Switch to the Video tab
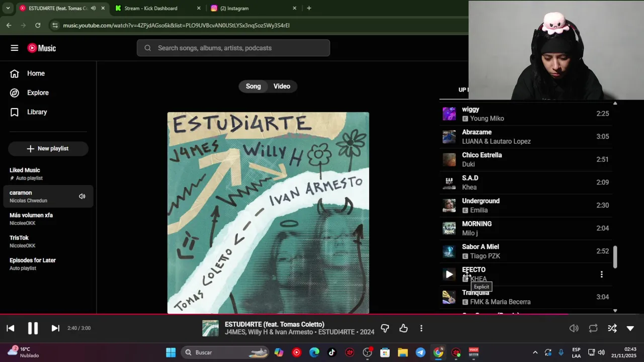 pyautogui.click(x=282, y=86)
